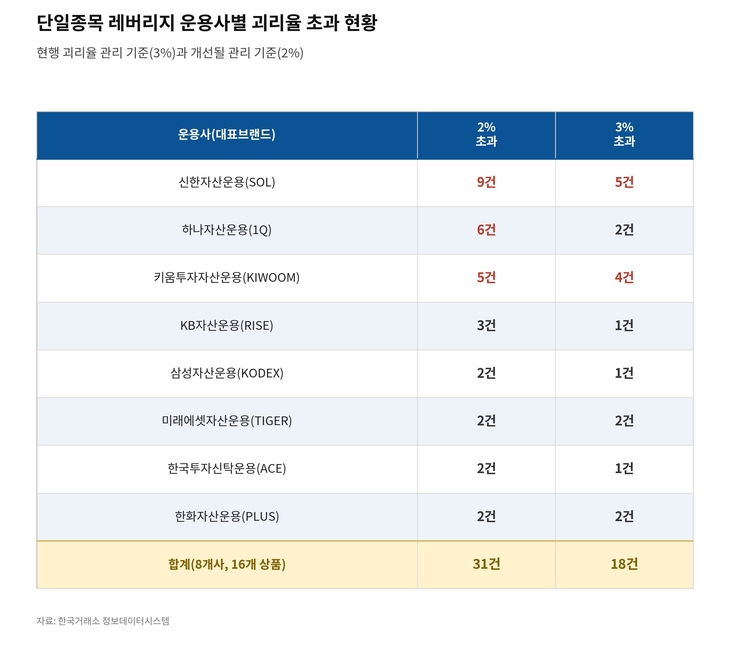
Task: Click the 3% 초과 cell for 하나자산운용(1Q)
Action: click(x=624, y=230)
